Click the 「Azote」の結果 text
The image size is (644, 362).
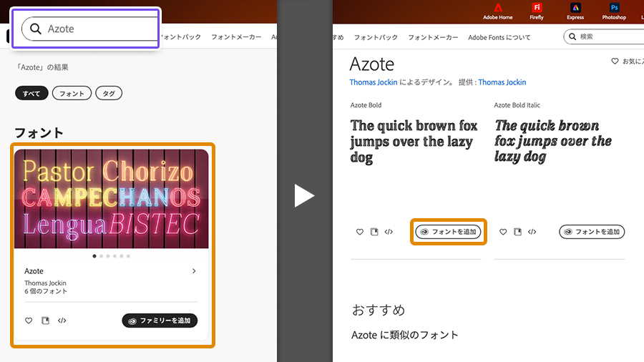pos(42,67)
